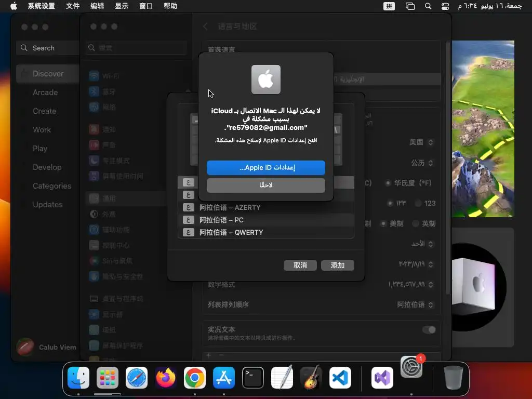Open Launchpad from the Dock
This screenshot has width=532, height=399.
coord(107,378)
